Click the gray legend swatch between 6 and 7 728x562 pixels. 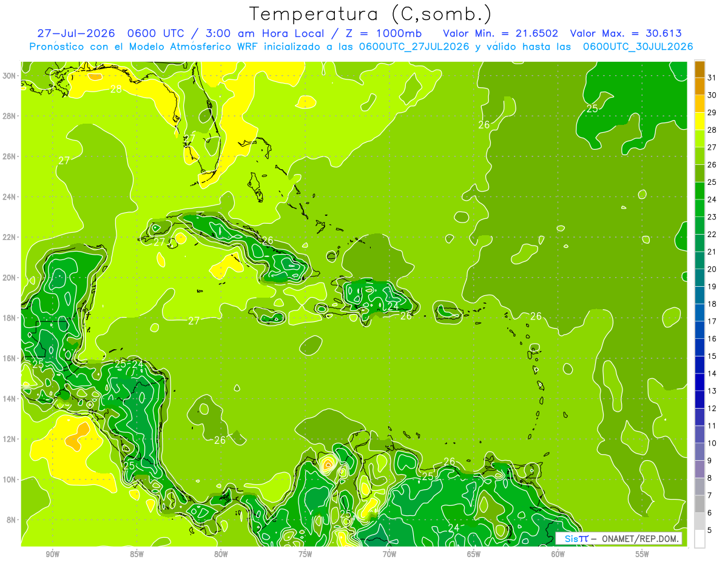tap(699, 504)
